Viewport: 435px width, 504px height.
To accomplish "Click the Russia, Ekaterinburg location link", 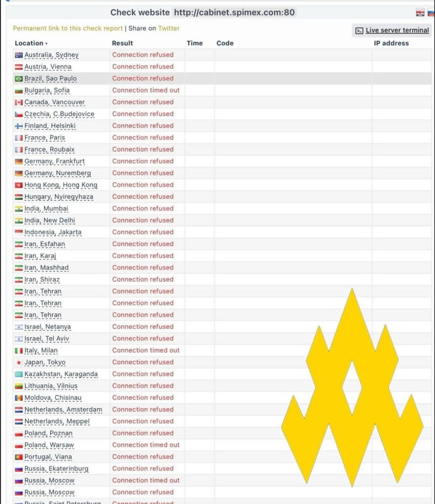I will (56, 469).
